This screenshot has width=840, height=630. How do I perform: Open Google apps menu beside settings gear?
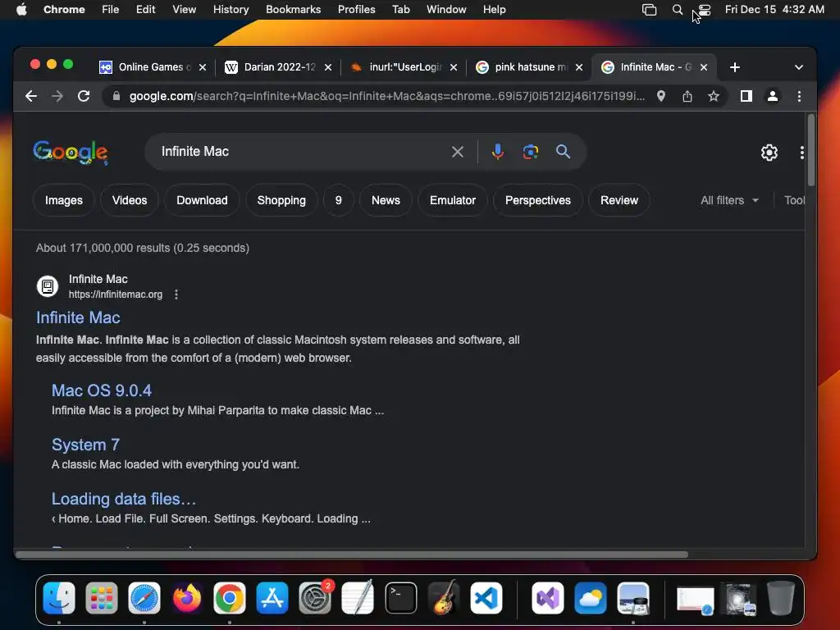tap(802, 153)
